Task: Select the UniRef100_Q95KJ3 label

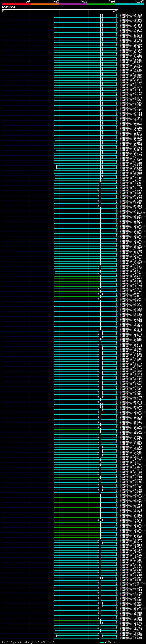Action: click(131, 254)
